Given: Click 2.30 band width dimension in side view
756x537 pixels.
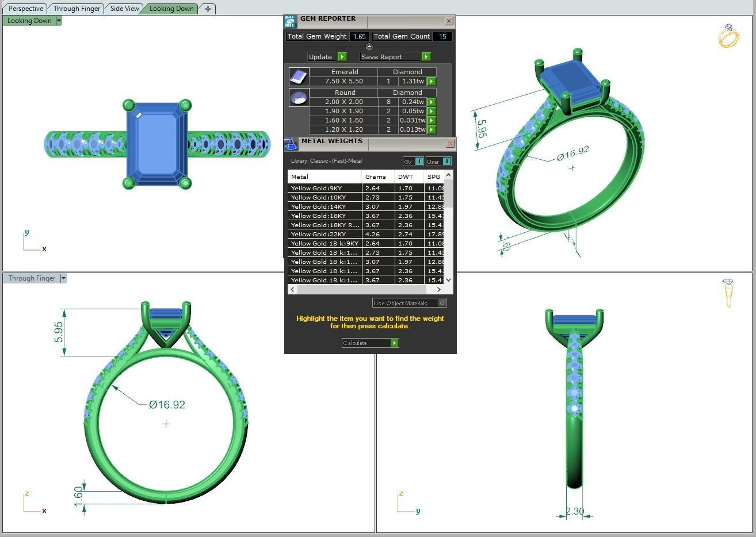Looking at the screenshot, I should coord(574,511).
